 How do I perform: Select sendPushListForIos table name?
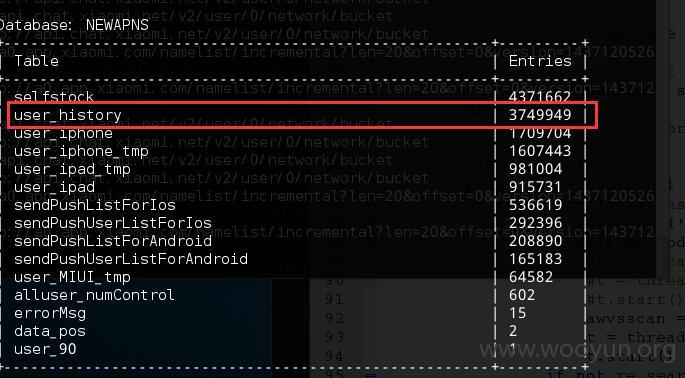click(95, 205)
